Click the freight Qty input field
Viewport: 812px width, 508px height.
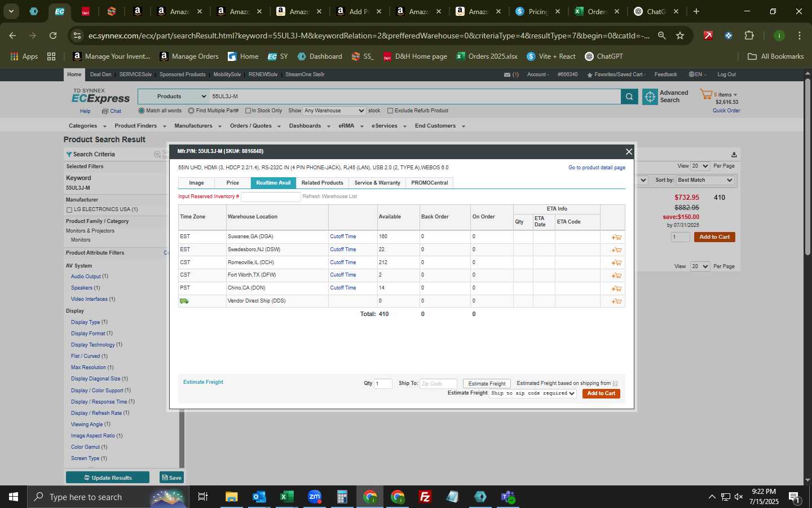pyautogui.click(x=383, y=384)
